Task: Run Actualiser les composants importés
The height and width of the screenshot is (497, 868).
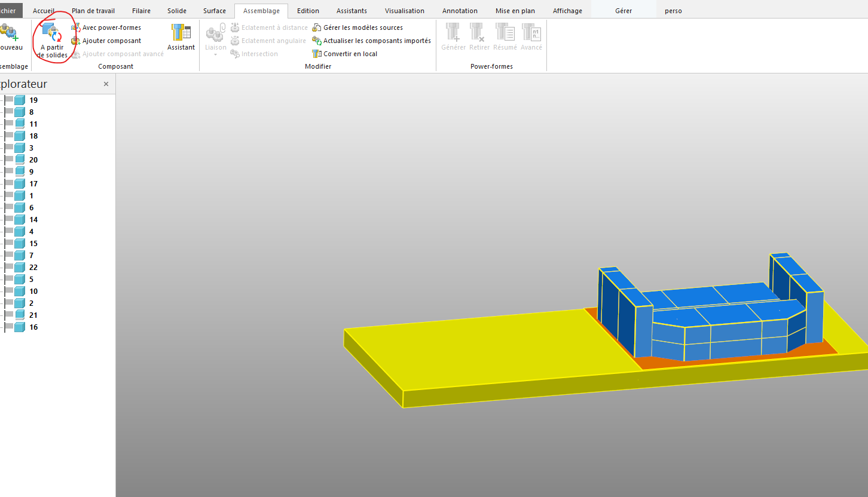Action: click(377, 41)
